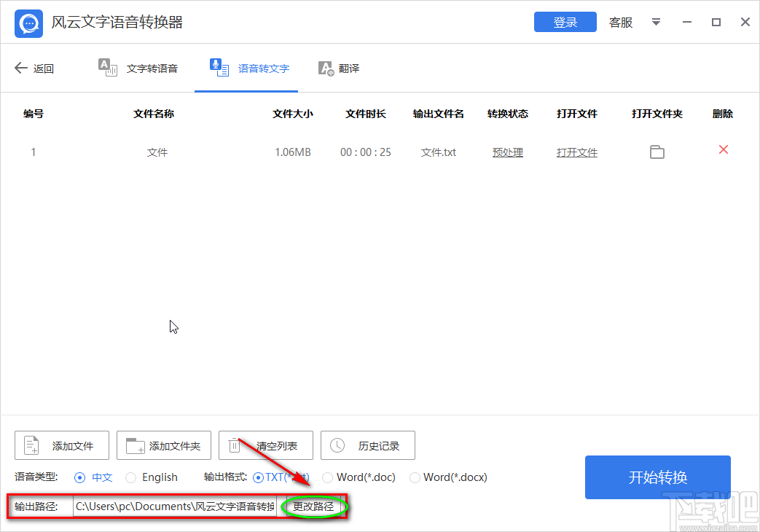Click the 输出路径 path input field
Image resolution: width=760 pixels, height=532 pixels.
click(x=175, y=506)
